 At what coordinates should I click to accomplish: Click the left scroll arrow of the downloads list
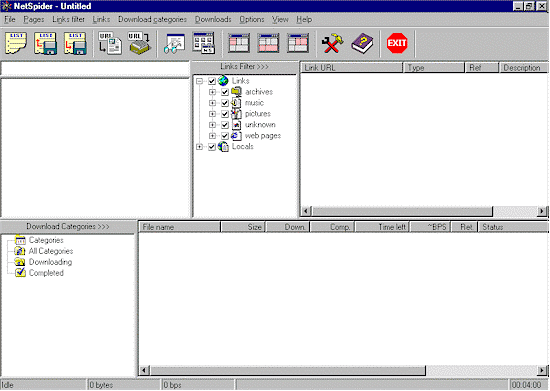point(144,370)
